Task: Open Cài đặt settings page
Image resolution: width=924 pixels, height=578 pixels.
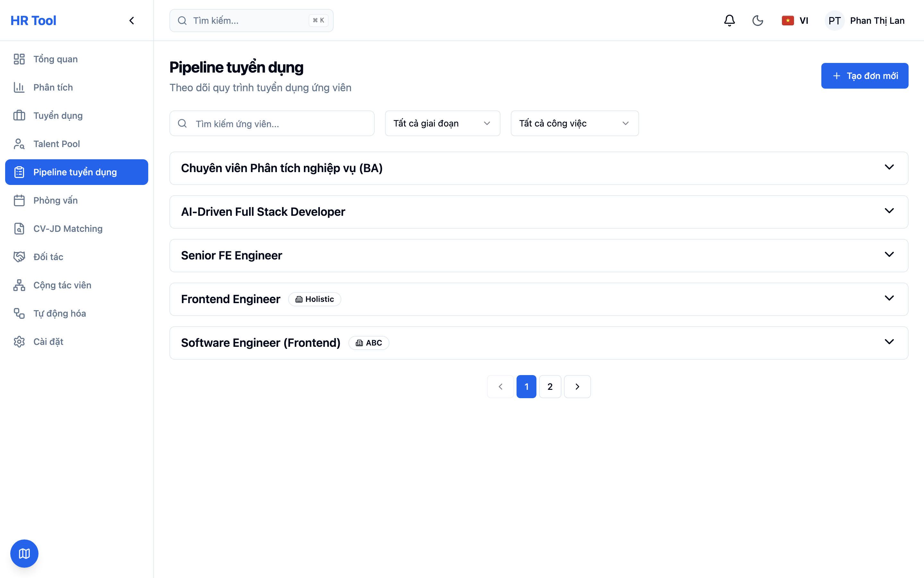Action: pyautogui.click(x=76, y=342)
